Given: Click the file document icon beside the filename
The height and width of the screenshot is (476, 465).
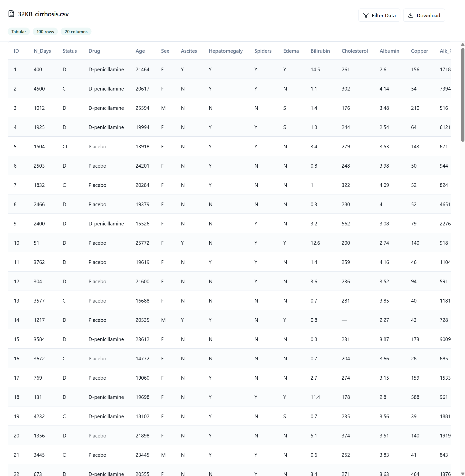Looking at the screenshot, I should click(x=11, y=14).
